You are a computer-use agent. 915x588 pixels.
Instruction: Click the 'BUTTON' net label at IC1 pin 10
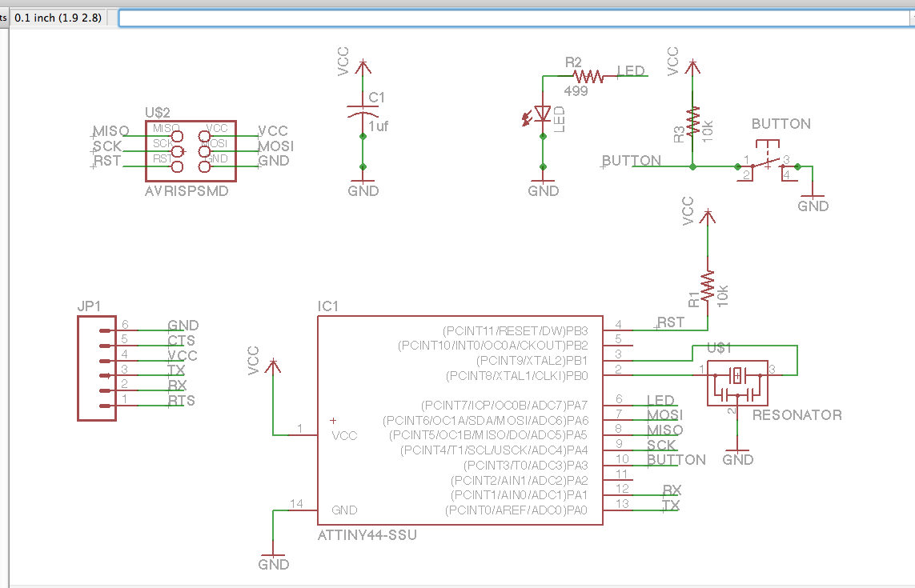[676, 460]
